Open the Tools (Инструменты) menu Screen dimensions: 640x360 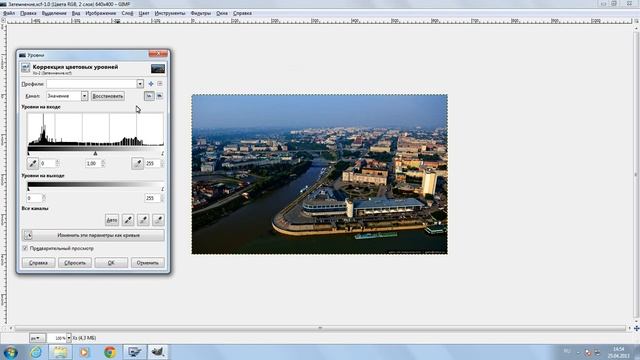170,13
